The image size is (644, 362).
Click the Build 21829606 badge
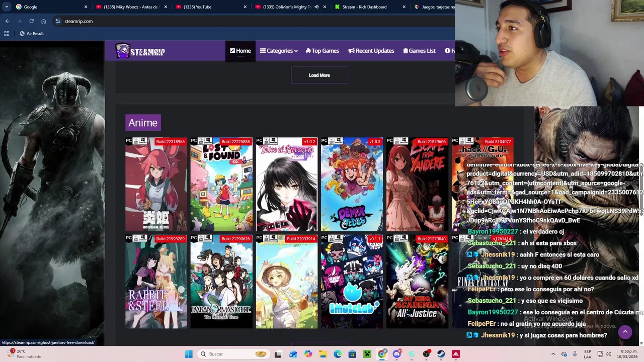point(432,142)
